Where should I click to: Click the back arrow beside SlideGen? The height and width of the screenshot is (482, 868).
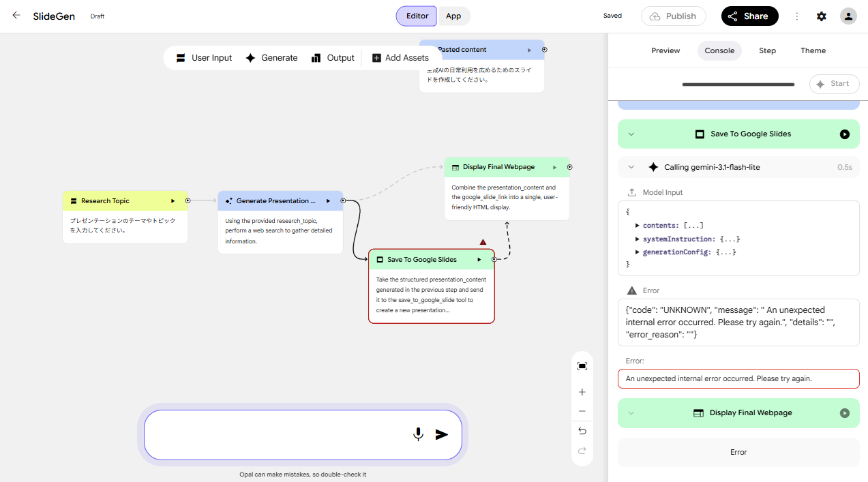[16, 15]
